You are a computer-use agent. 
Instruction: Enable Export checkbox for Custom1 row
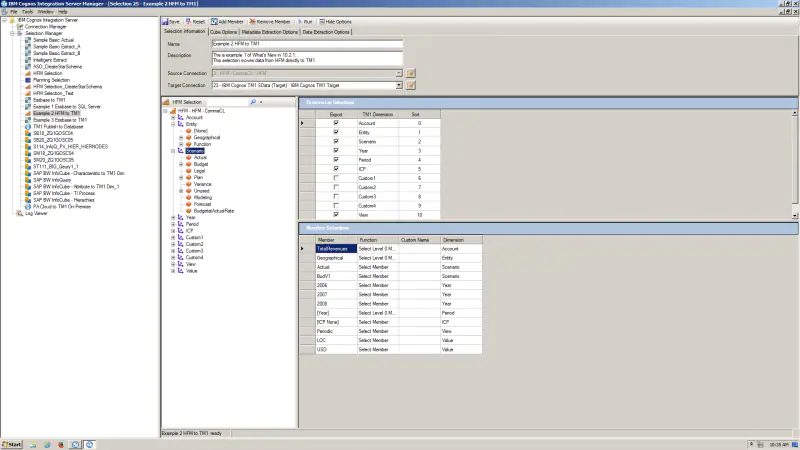pos(336,178)
